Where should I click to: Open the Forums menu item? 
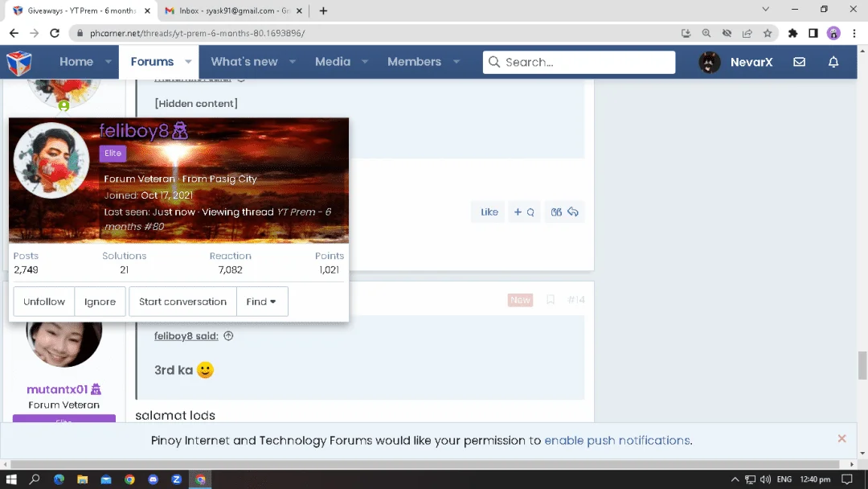pyautogui.click(x=152, y=62)
